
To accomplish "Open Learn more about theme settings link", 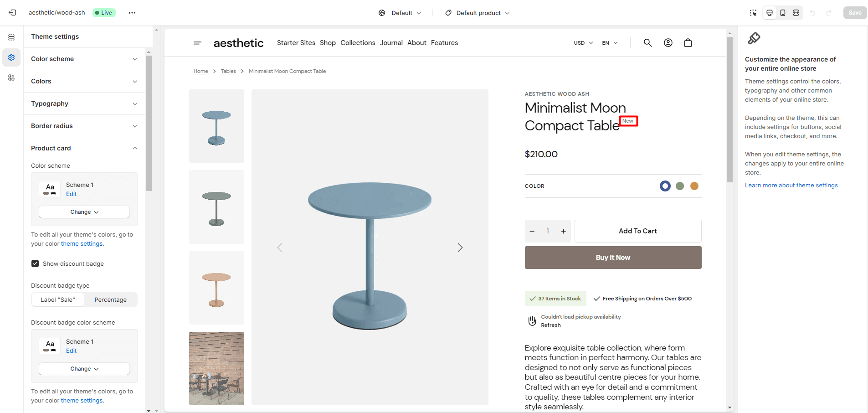I will [x=791, y=186].
